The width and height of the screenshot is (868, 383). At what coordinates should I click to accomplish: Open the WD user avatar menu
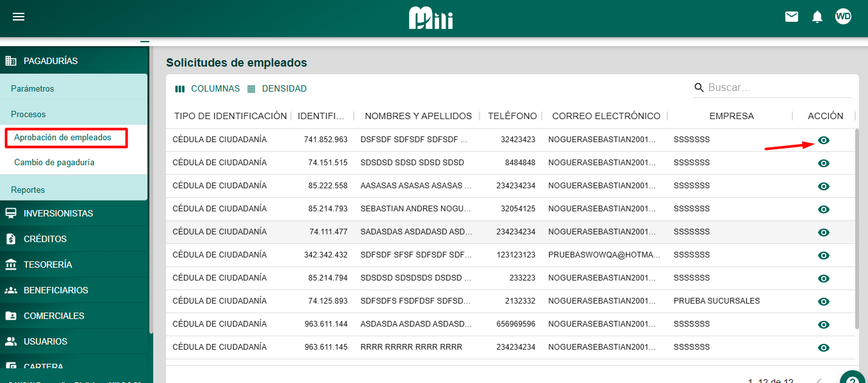843,17
